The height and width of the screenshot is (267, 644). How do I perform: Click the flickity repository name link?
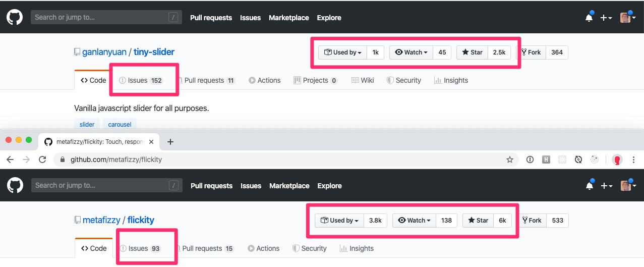tap(141, 220)
